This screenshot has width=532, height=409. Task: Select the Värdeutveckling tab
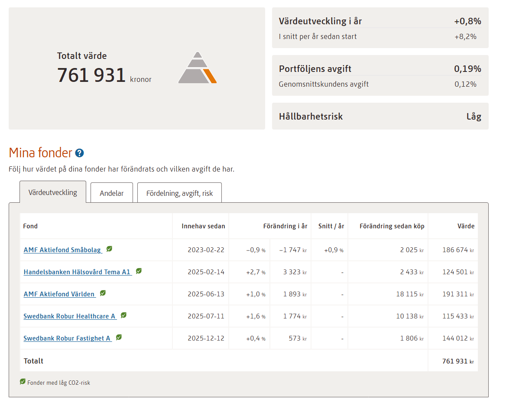point(53,192)
